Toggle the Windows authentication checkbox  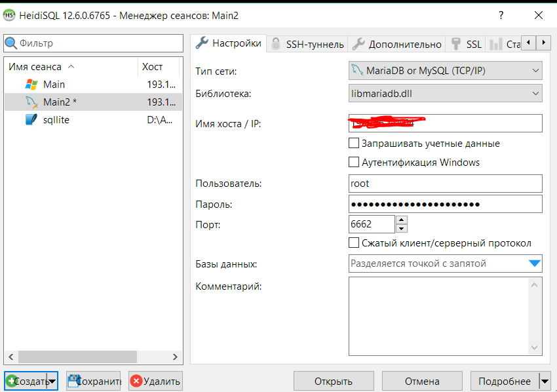tap(354, 162)
